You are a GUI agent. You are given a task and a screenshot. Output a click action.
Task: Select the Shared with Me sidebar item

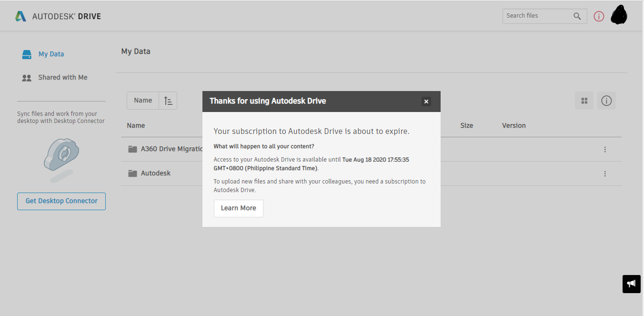(62, 77)
